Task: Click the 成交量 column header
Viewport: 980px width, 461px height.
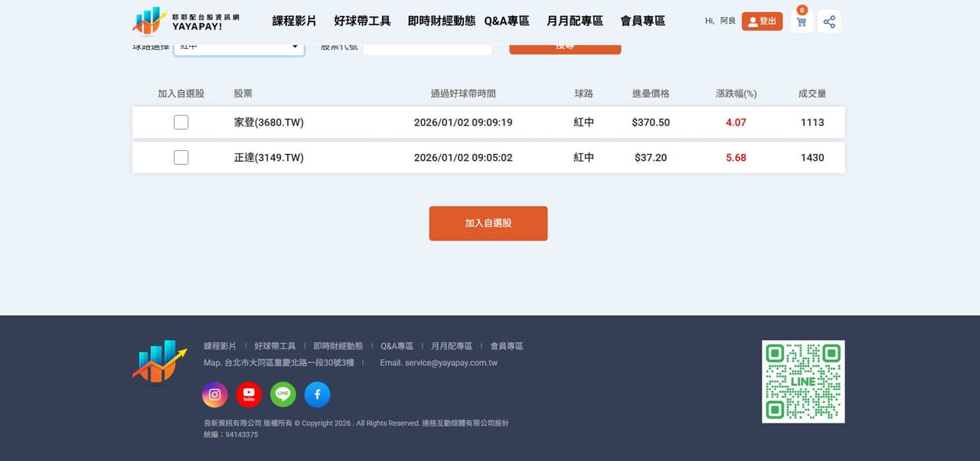Action: click(x=812, y=93)
